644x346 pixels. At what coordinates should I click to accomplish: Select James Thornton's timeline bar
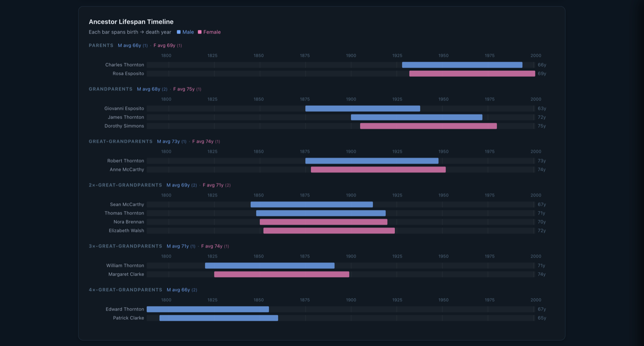click(417, 117)
